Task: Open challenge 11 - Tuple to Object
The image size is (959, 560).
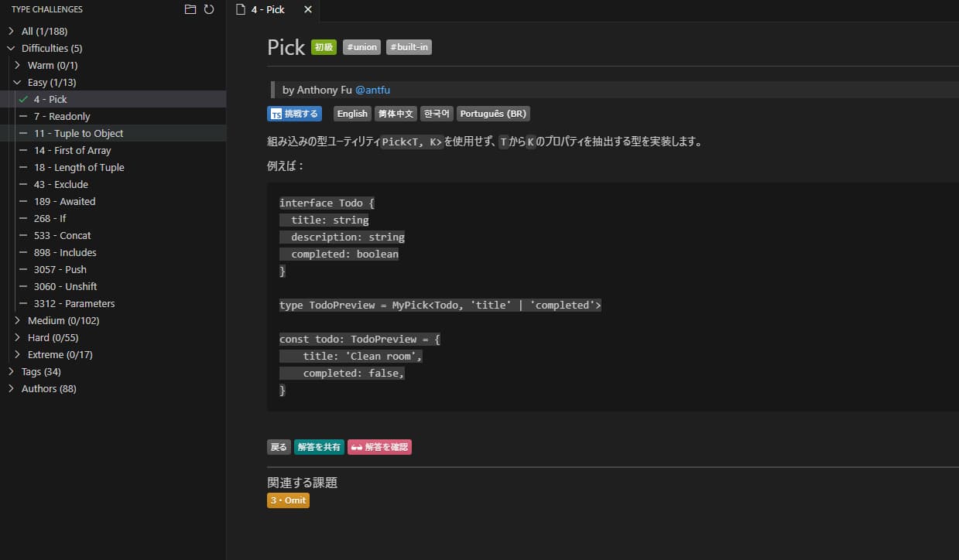Action: click(x=113, y=133)
